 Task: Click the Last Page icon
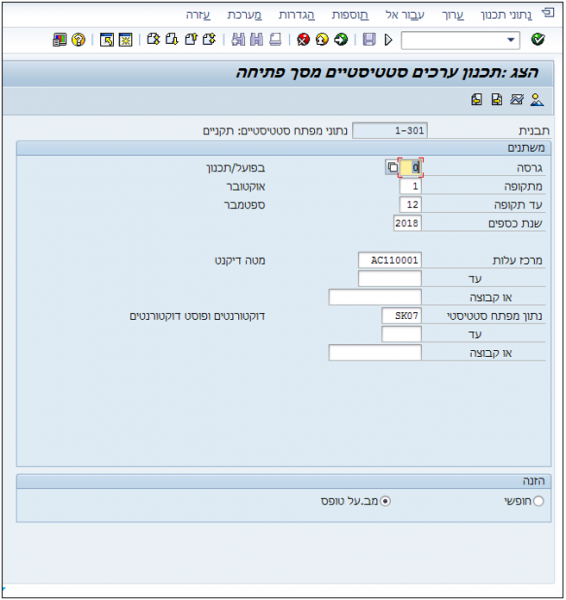click(153, 39)
